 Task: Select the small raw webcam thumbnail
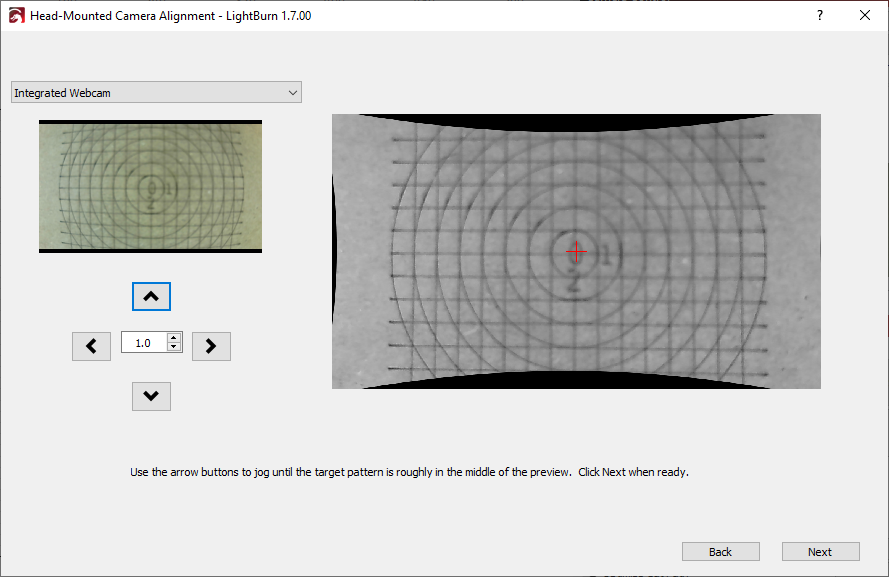click(150, 186)
